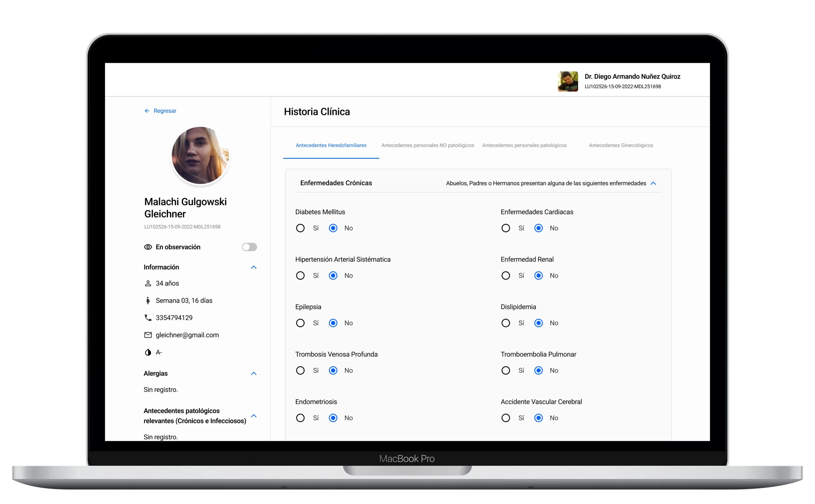Image resolution: width=815 pixels, height=504 pixels.
Task: Click the patient ID below the name
Action: (x=182, y=227)
